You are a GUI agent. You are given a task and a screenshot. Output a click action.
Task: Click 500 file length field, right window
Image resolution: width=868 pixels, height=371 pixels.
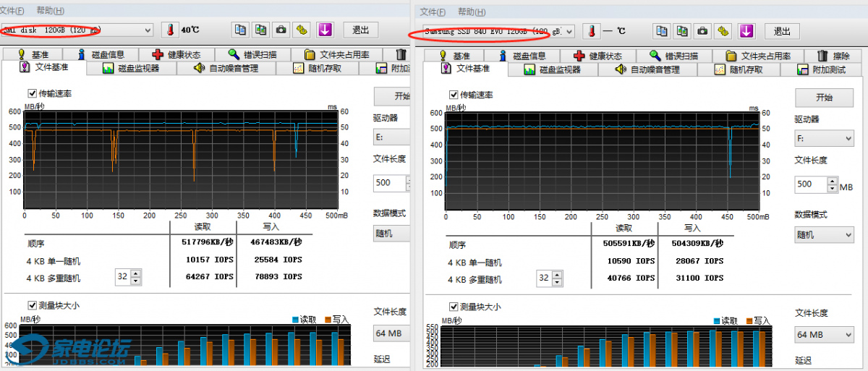point(811,184)
